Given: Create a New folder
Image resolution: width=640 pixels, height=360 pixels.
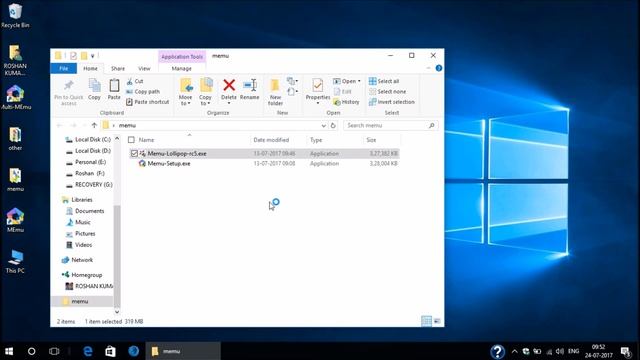Looking at the screenshot, I should point(276,92).
